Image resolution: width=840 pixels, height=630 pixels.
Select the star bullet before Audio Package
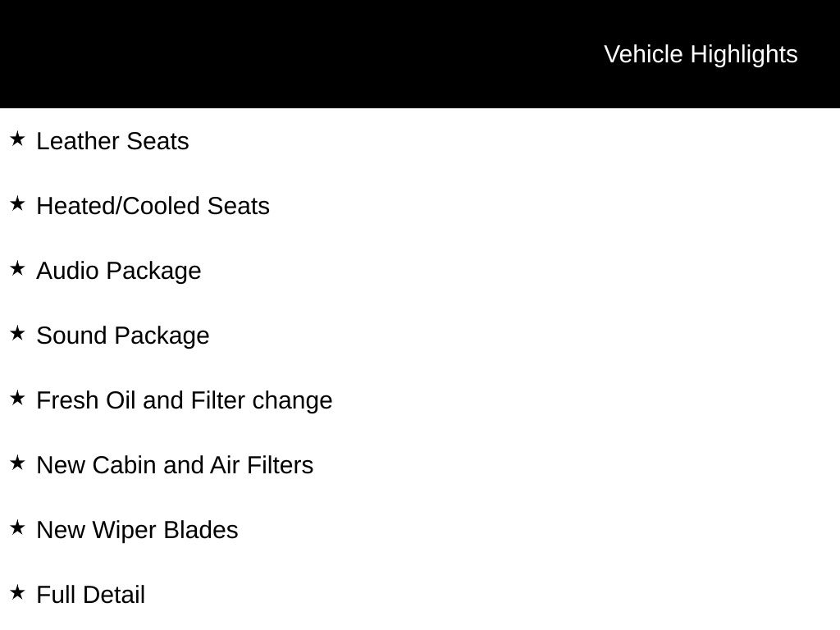click(17, 268)
